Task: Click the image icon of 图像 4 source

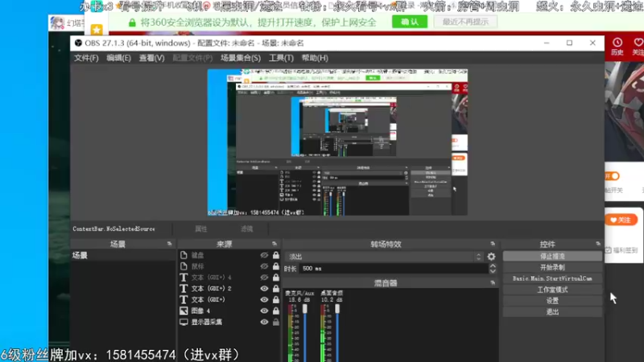Action: 184,311
